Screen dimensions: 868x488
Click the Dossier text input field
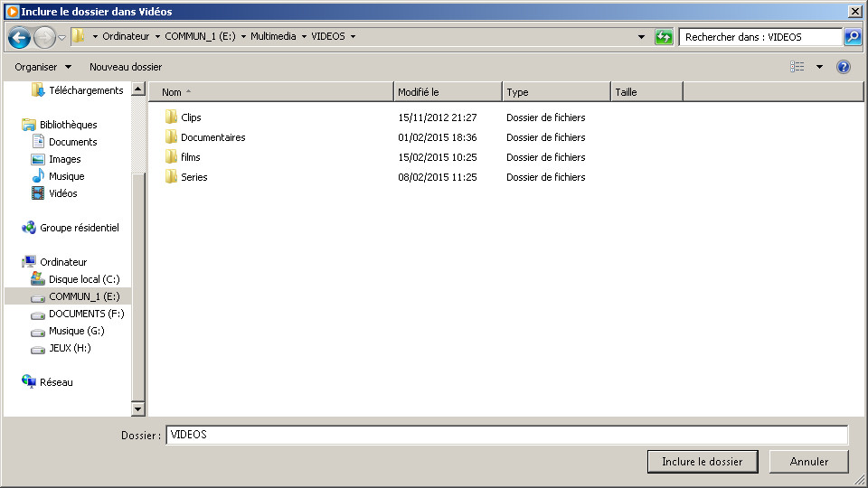[x=506, y=435]
